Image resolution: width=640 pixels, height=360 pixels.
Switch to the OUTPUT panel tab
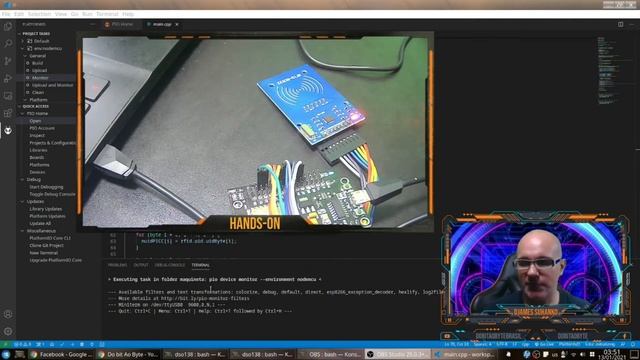click(x=141, y=265)
